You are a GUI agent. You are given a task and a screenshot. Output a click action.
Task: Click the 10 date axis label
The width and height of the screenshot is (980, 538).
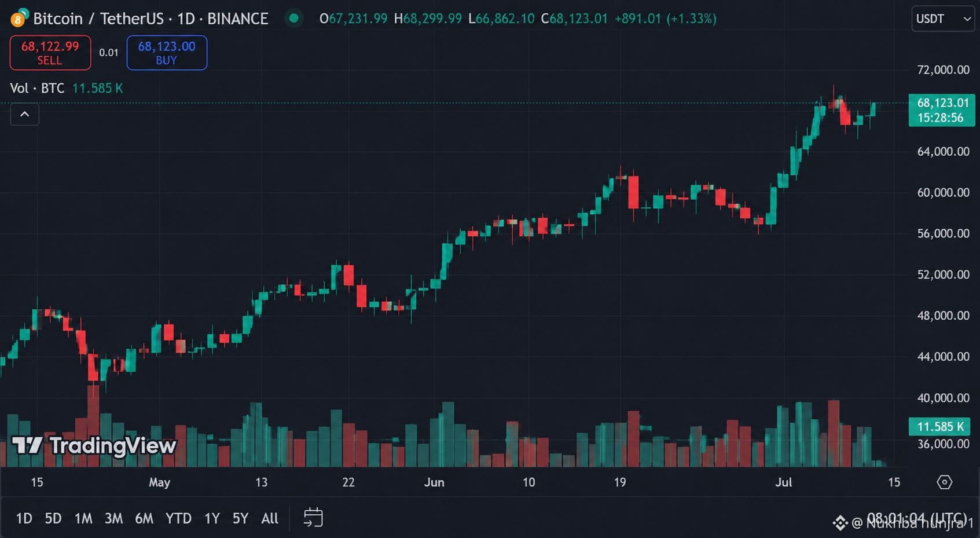pyautogui.click(x=529, y=482)
